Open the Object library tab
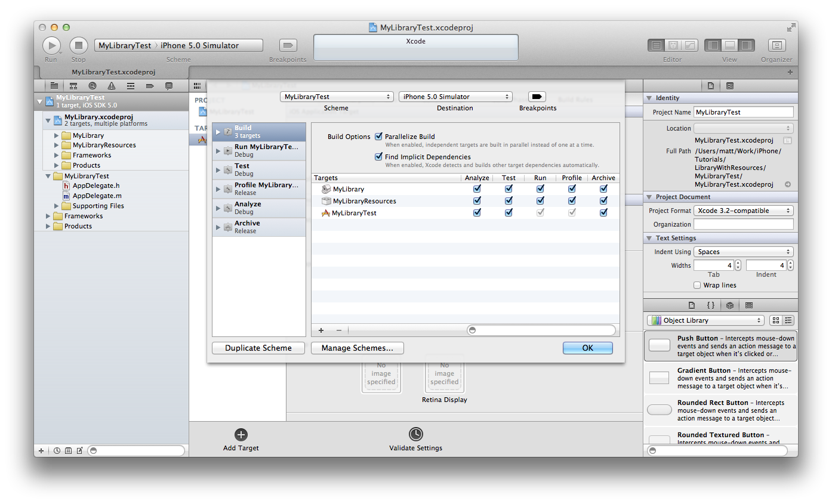The width and height of the screenshot is (832, 504). pos(730,305)
